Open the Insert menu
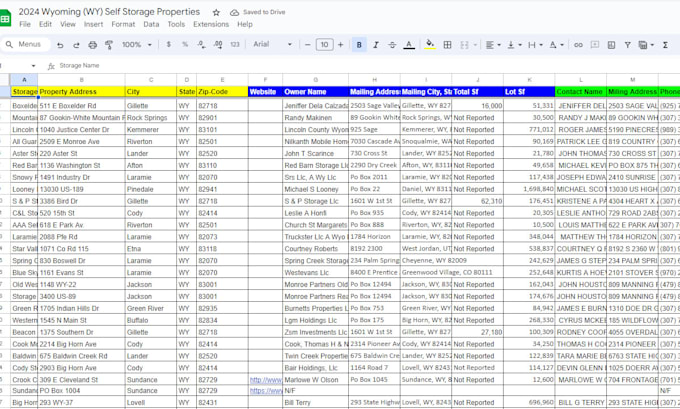The height and width of the screenshot is (409, 680). point(93,24)
